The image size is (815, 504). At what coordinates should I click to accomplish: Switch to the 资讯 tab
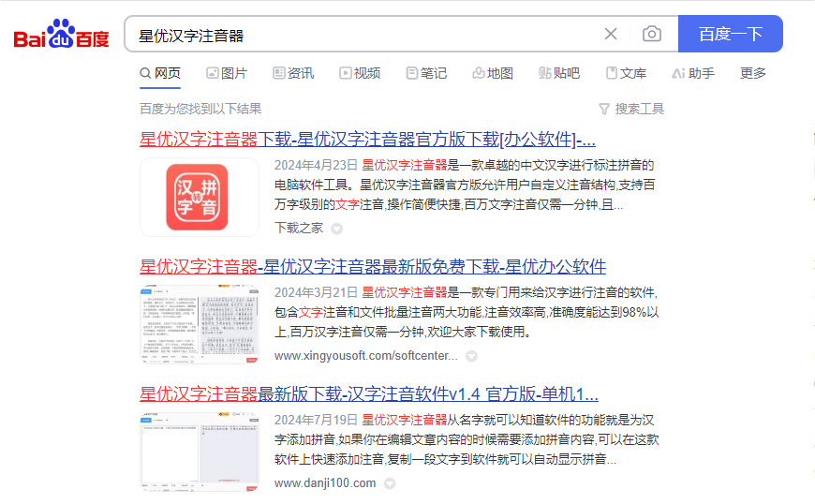tap(293, 73)
